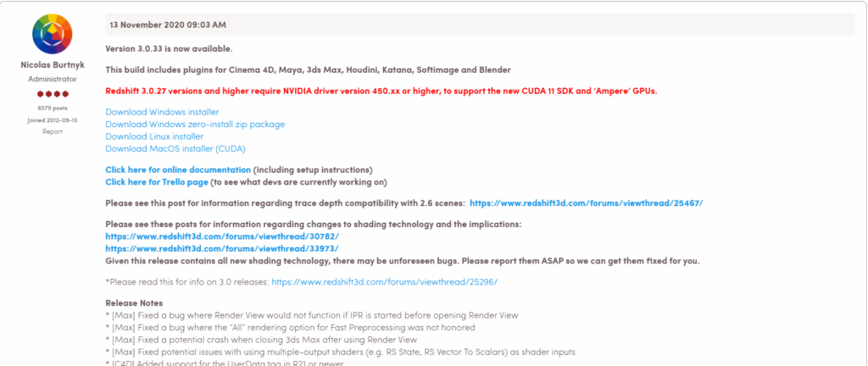This screenshot has width=868, height=366.
Task: Open Nicolas Burtnyk's profile name link
Action: click(53, 64)
